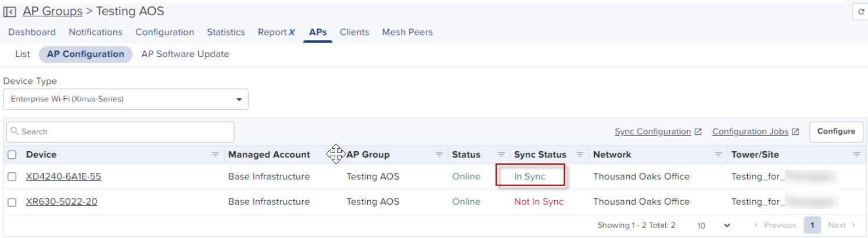Open the rows-per-page dropdown showing 10

tap(713, 225)
